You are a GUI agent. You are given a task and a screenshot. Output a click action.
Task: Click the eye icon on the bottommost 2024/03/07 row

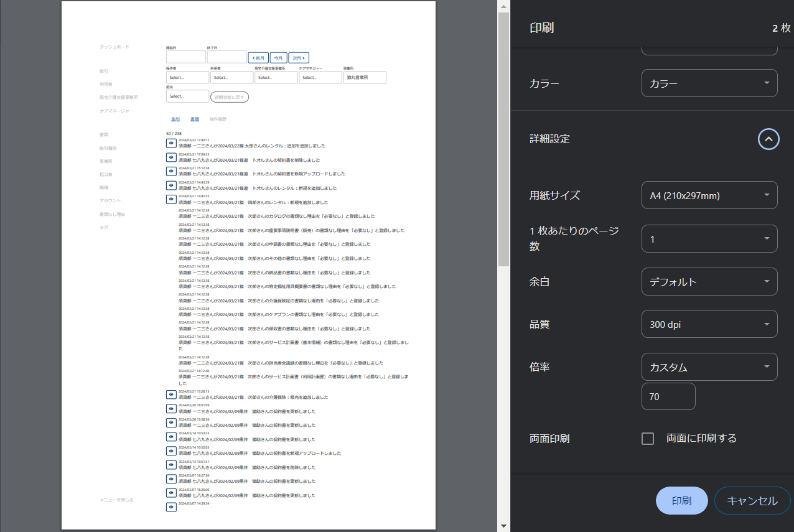(x=171, y=506)
